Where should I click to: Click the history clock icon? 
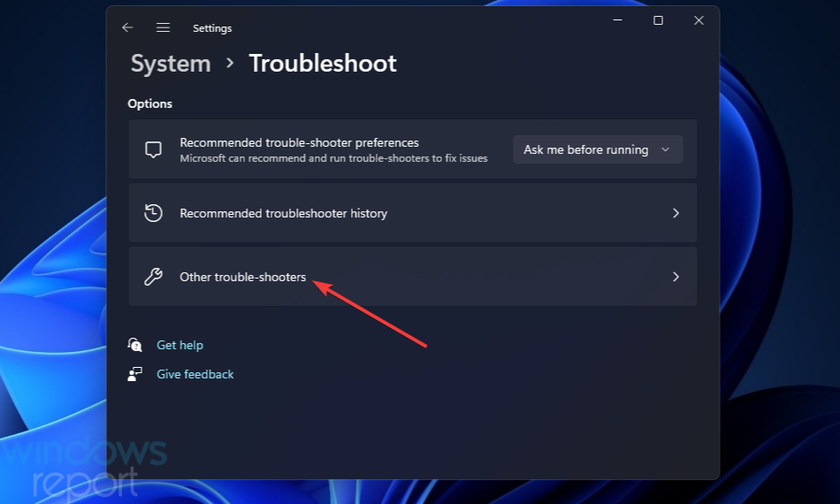point(153,213)
